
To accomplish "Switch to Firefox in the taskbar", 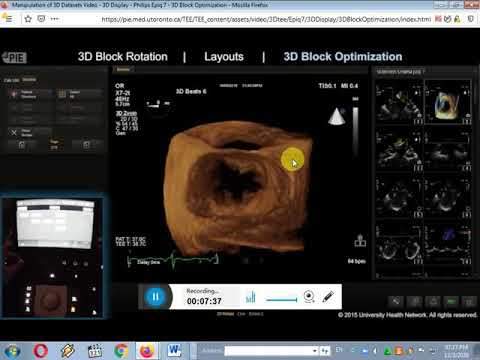I will point(146,351).
